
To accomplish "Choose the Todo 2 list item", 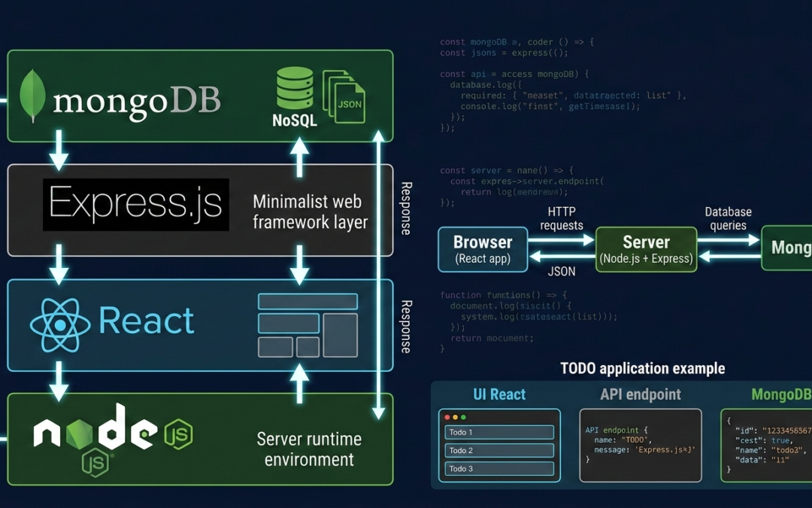I will tap(498, 451).
